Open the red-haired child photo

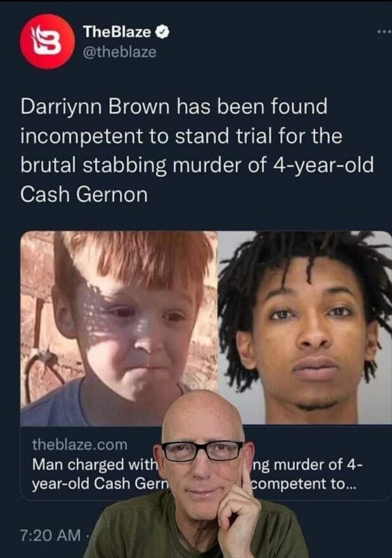pyautogui.click(x=119, y=328)
